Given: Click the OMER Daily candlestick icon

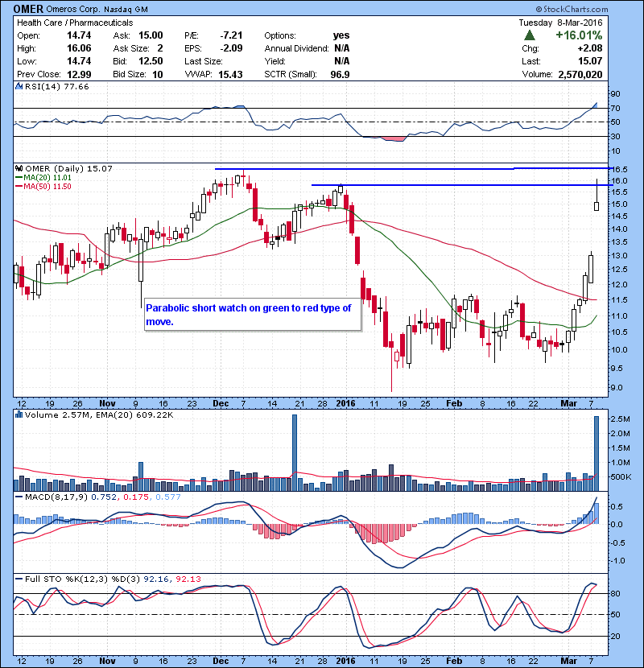Looking at the screenshot, I should point(19,169).
